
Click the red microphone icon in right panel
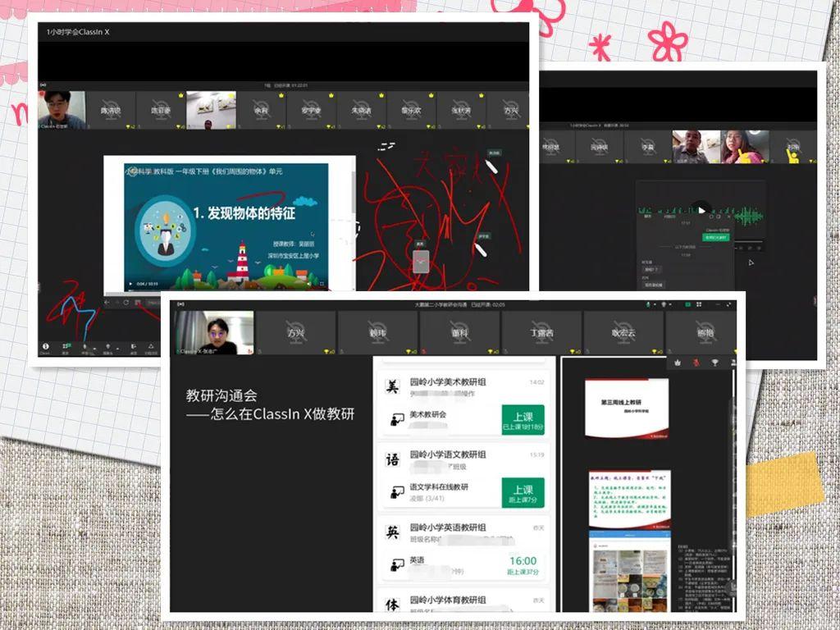[x=696, y=363]
